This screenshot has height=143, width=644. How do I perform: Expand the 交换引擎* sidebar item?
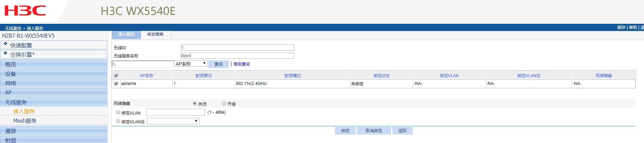(x=54, y=54)
